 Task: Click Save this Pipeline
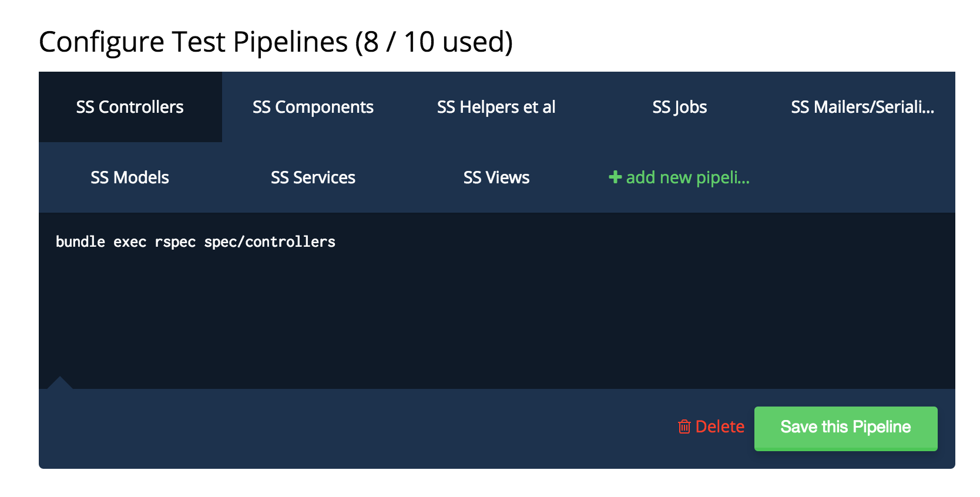[x=845, y=427]
